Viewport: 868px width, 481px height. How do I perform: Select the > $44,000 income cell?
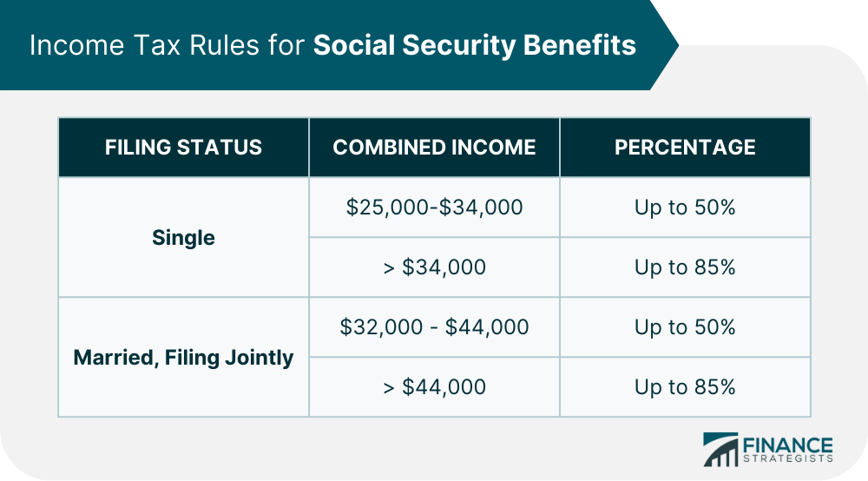point(434,387)
